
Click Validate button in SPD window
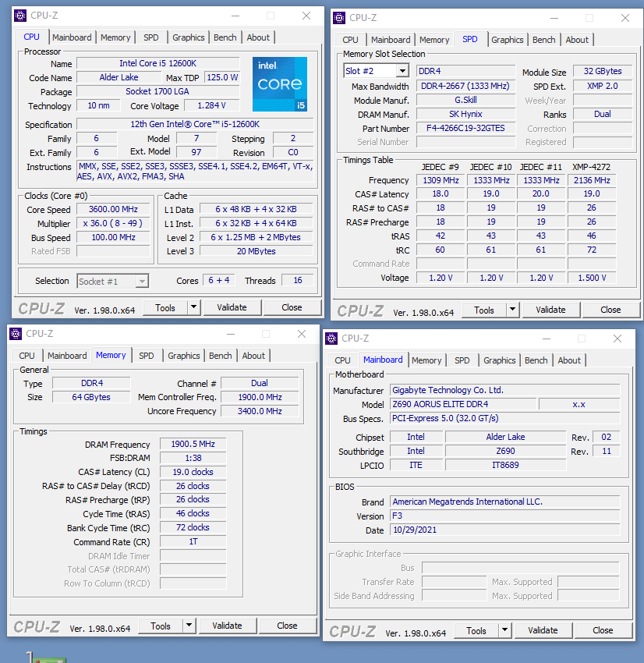click(550, 310)
